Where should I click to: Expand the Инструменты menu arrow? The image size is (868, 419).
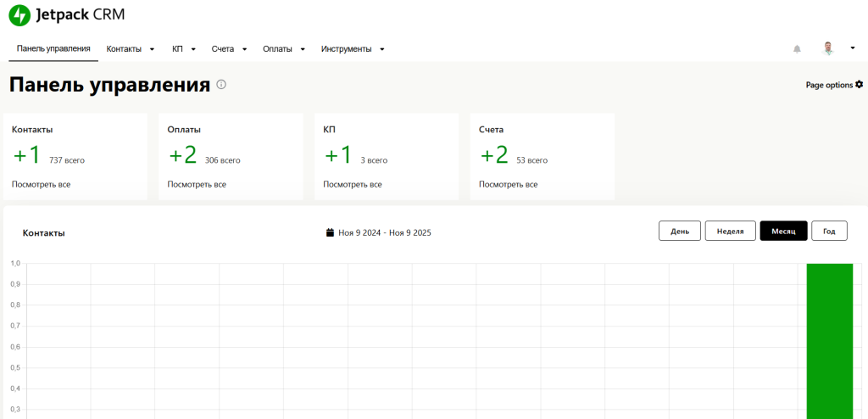coord(382,49)
